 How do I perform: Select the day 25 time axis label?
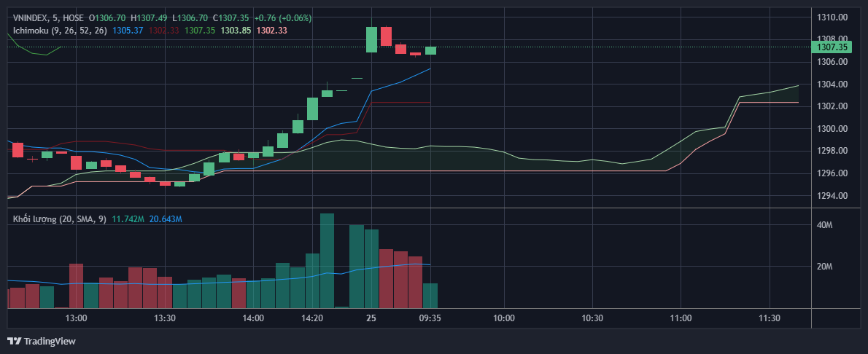pyautogui.click(x=371, y=318)
